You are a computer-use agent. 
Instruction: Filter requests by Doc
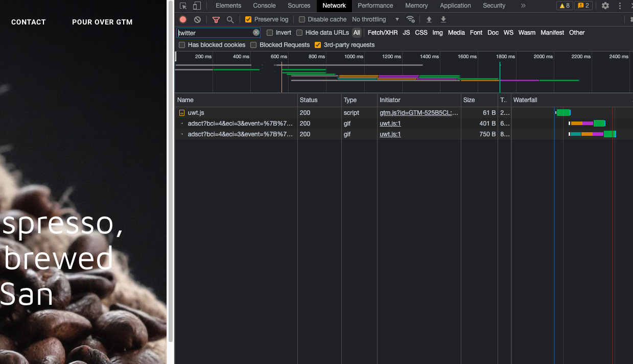click(493, 33)
